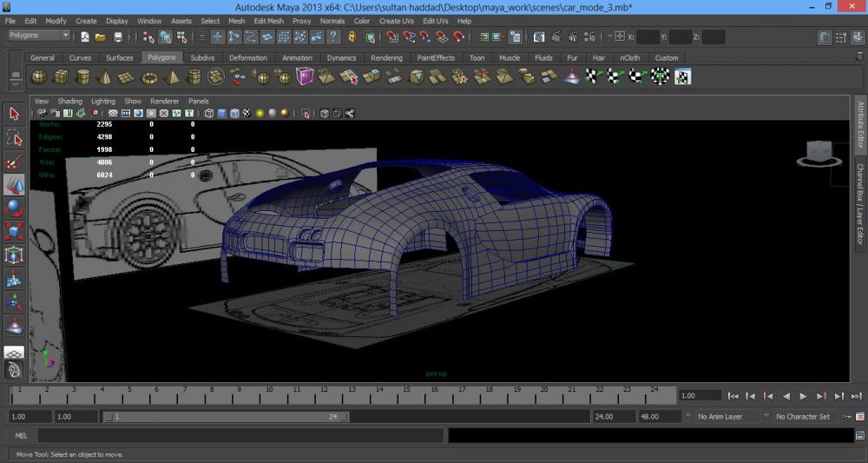Click the time range slider bar
The image size is (868, 463).
(226, 417)
